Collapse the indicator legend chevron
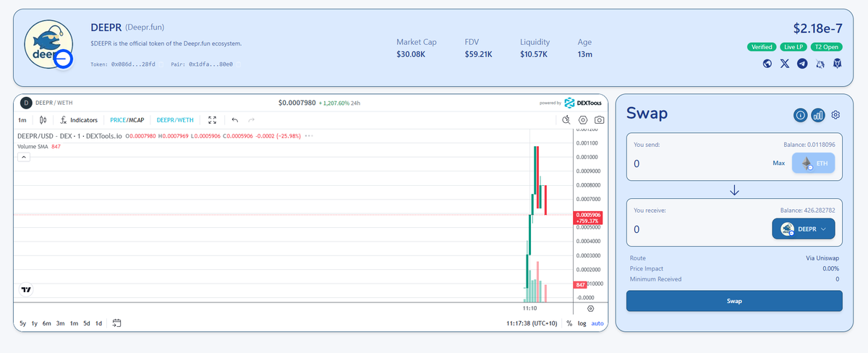 click(23, 156)
